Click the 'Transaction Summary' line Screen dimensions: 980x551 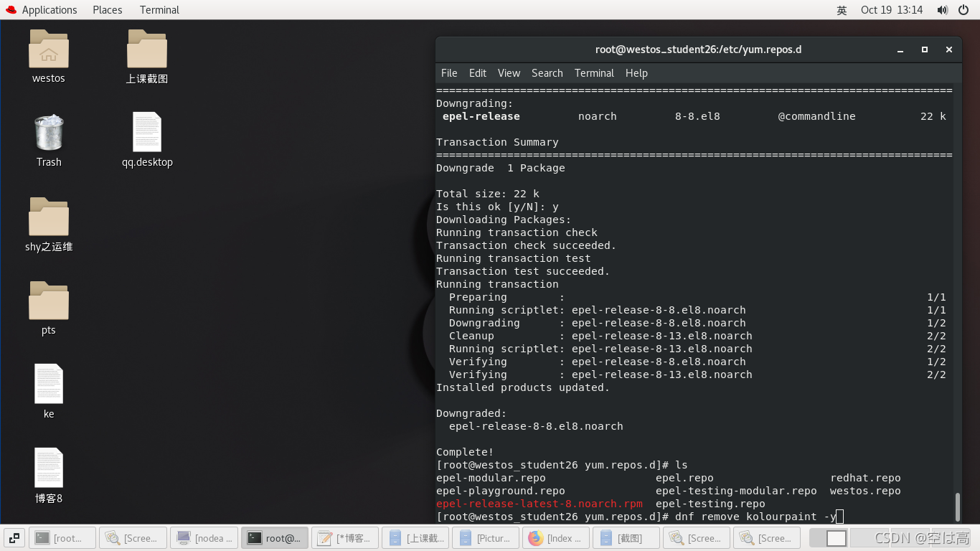coord(497,142)
